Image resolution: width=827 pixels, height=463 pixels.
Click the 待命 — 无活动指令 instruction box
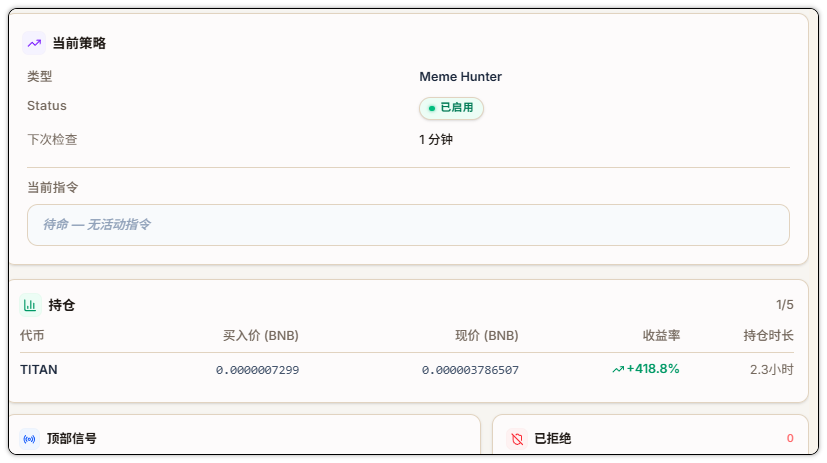click(x=408, y=225)
